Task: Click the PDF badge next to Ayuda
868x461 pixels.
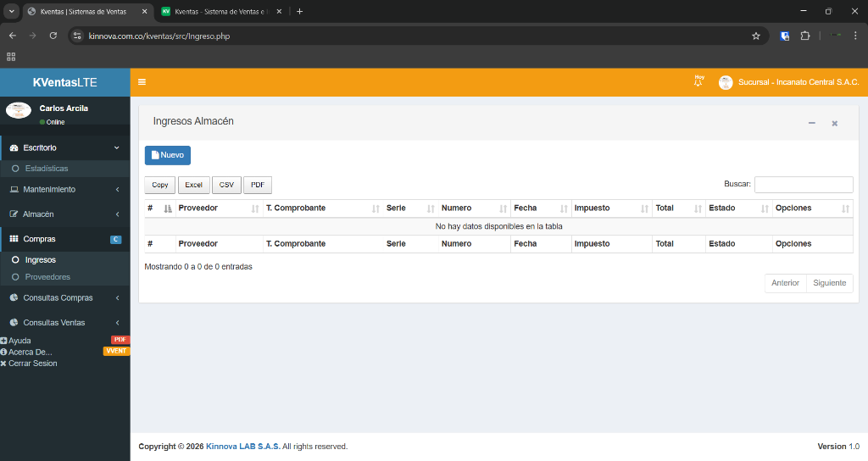Action: [x=120, y=340]
